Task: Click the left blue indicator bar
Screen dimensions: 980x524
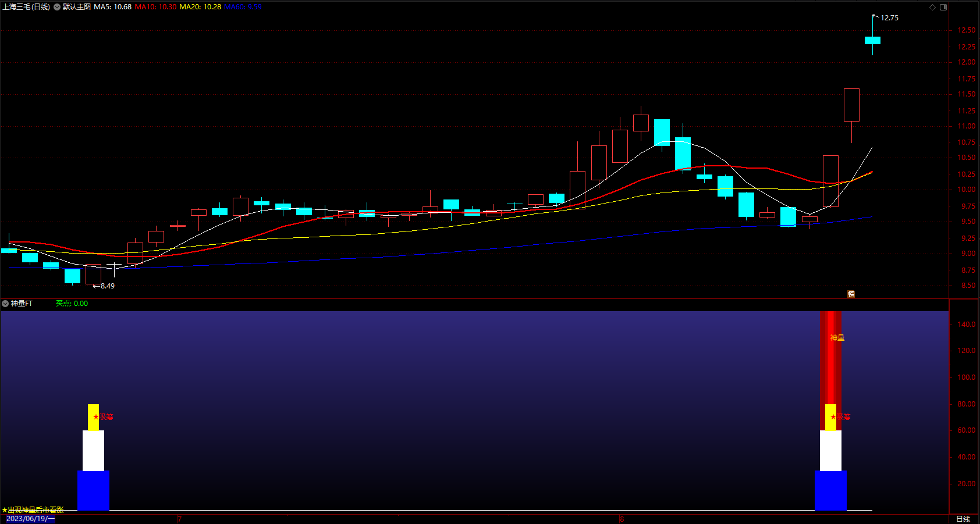Action: 93,491
